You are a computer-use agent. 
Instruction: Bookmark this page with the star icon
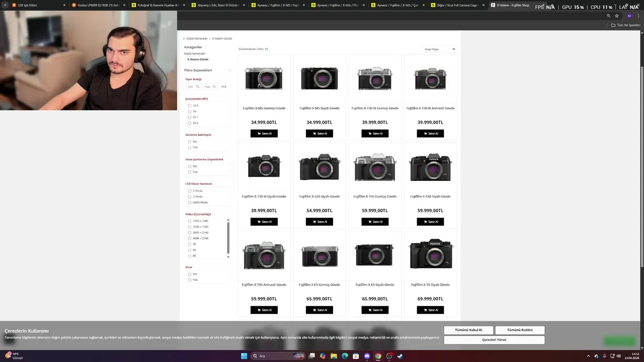pos(617,16)
